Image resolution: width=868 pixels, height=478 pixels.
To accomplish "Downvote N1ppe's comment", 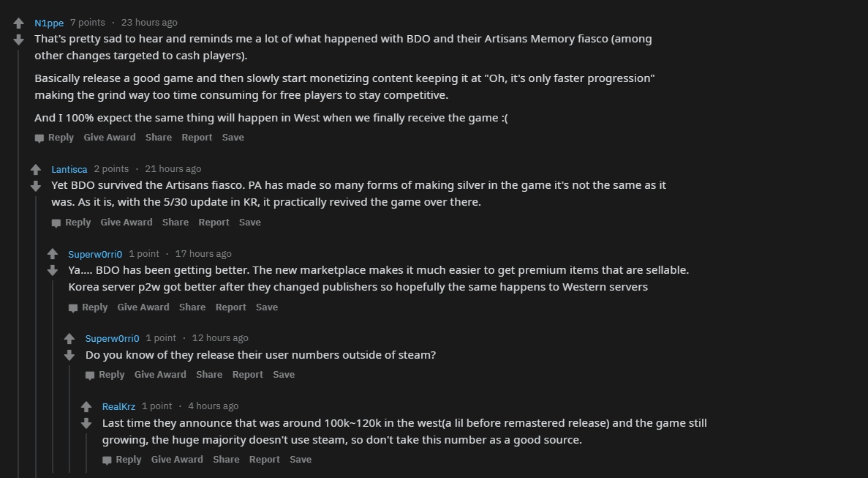I will tap(19, 40).
